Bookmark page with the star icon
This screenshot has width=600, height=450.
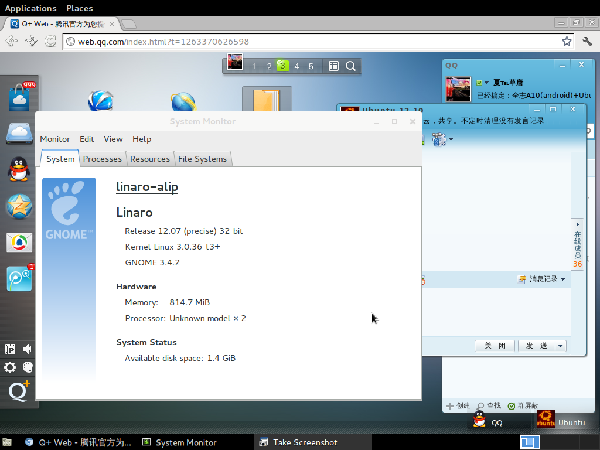click(x=567, y=41)
